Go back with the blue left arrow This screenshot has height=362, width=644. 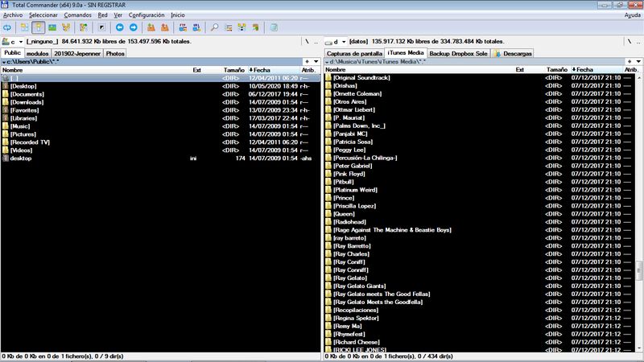click(x=119, y=27)
